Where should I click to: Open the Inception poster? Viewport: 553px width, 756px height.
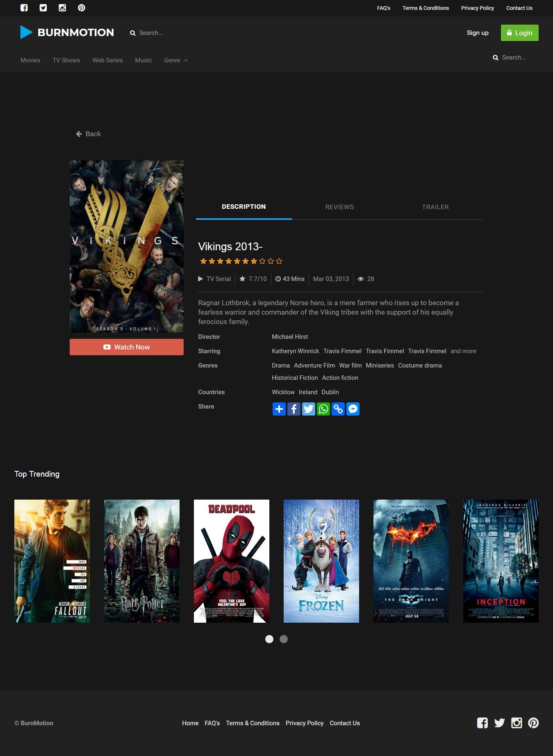click(x=501, y=561)
